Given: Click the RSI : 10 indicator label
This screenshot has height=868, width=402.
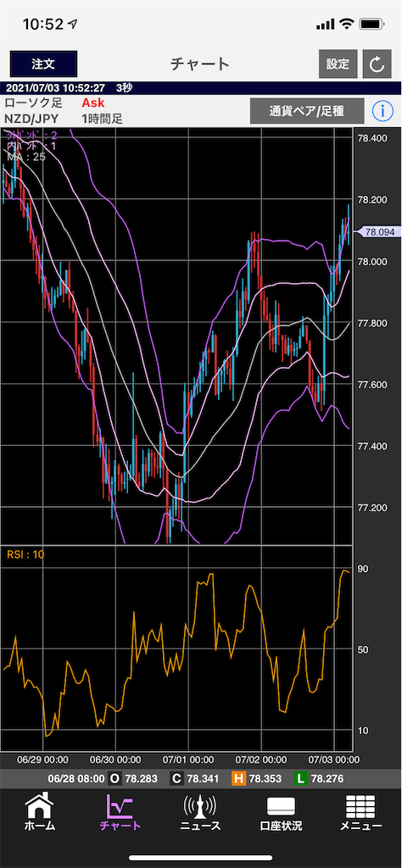Looking at the screenshot, I should coord(25,554).
